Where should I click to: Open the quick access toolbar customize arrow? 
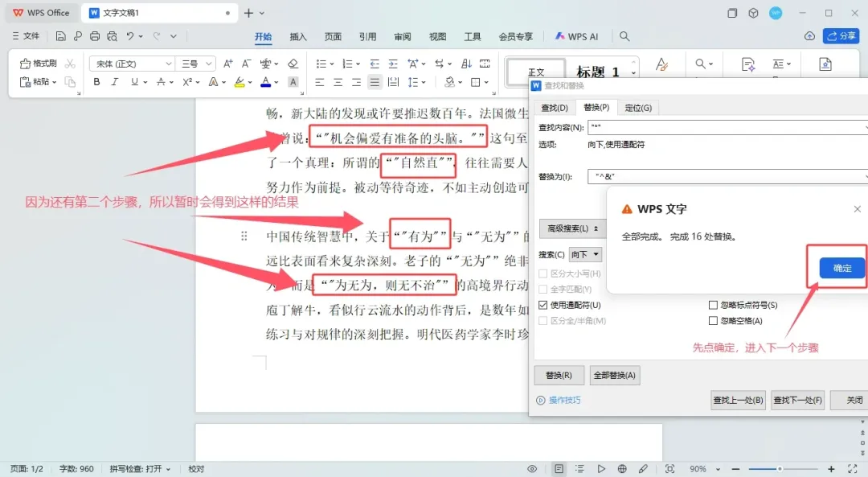coord(174,36)
